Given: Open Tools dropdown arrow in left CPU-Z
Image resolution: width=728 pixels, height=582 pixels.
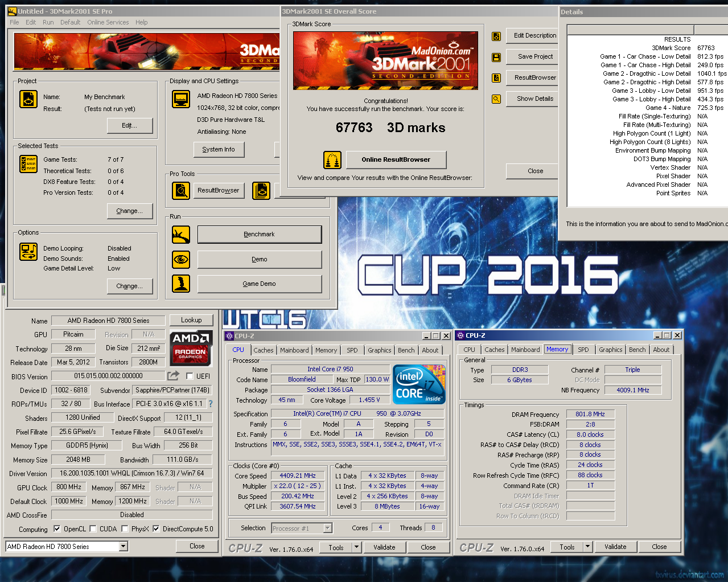Looking at the screenshot, I should [x=357, y=547].
